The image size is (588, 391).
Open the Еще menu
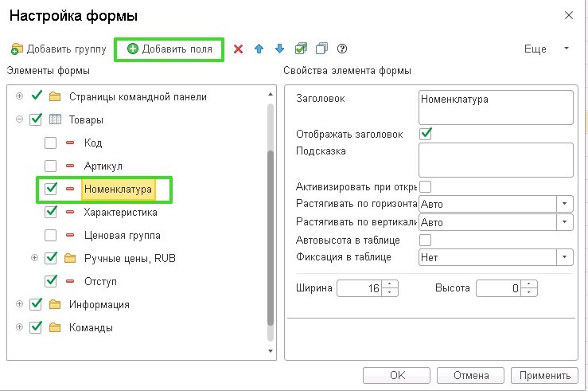535,49
